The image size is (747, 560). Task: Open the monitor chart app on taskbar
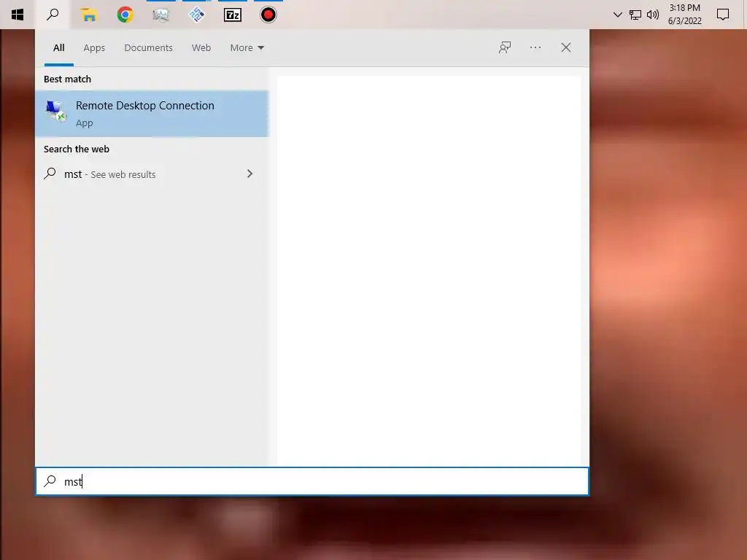160,15
